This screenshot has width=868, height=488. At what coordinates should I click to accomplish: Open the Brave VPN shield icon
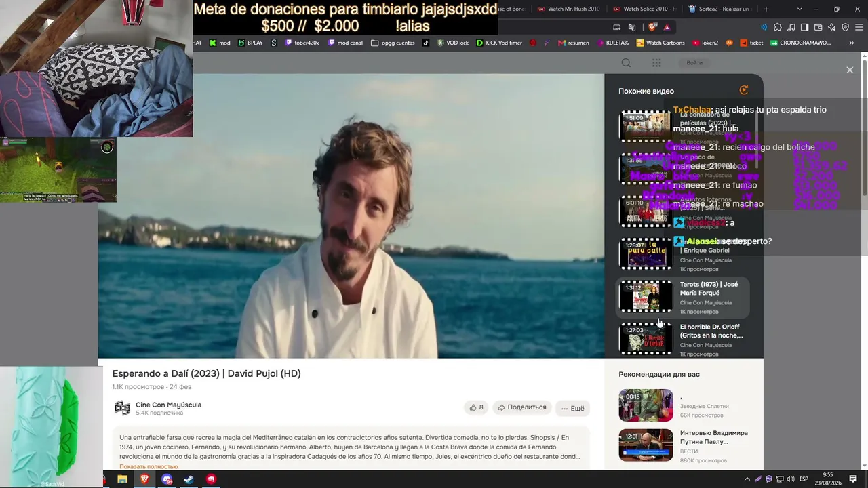[x=846, y=27]
